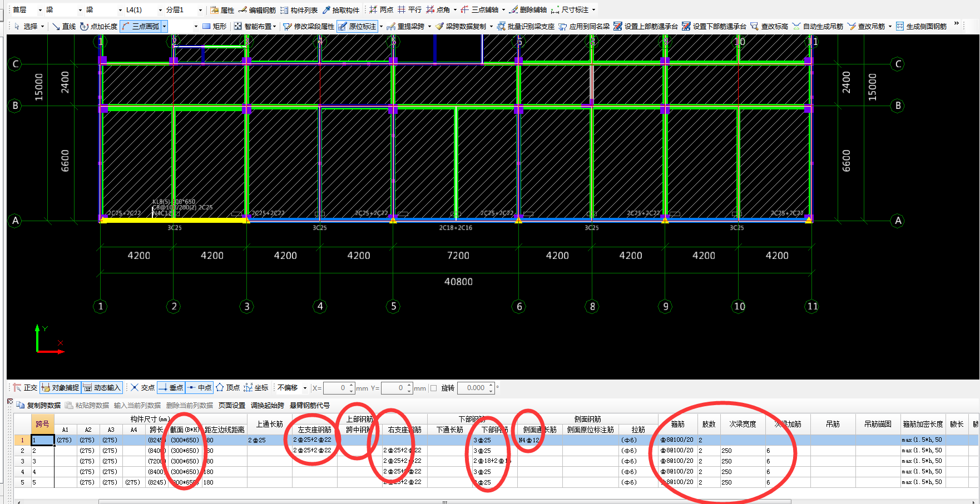The width and height of the screenshot is (980, 504).
Task: Click 应用到同名梁 apply to same-name beams
Action: click(584, 26)
